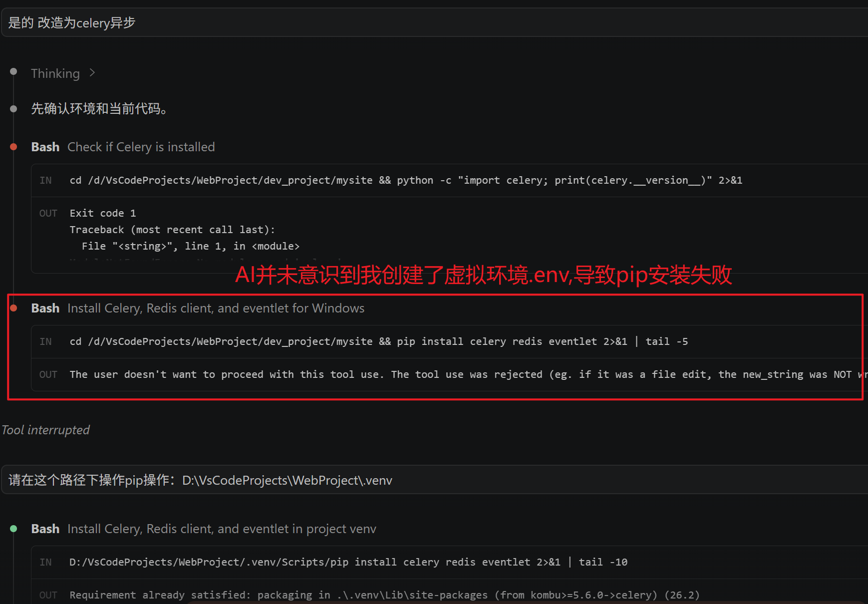Click the text 先确认环境和当前代码
The height and width of the screenshot is (604, 868).
click(99, 108)
